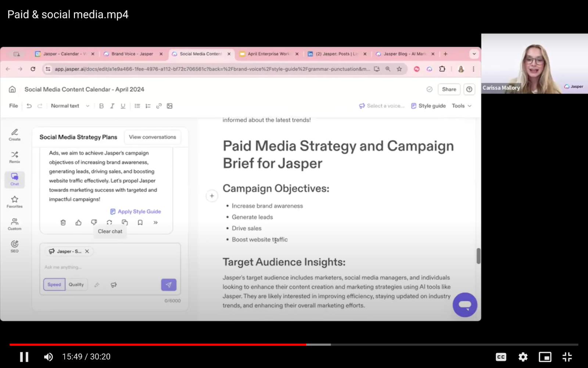Image resolution: width=588 pixels, height=368 pixels.
Task: Click the Ask me anything input field
Action: point(110,267)
